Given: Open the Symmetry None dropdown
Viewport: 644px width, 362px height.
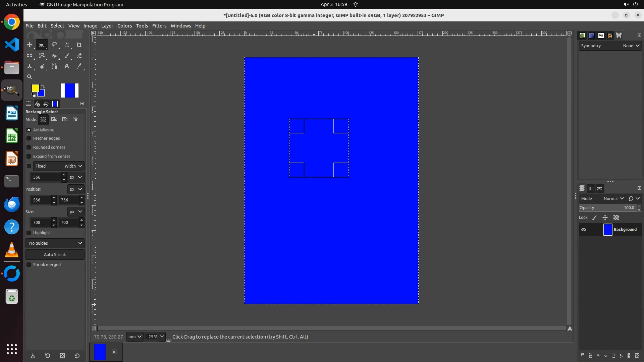Looking at the screenshot, I should [631, 46].
